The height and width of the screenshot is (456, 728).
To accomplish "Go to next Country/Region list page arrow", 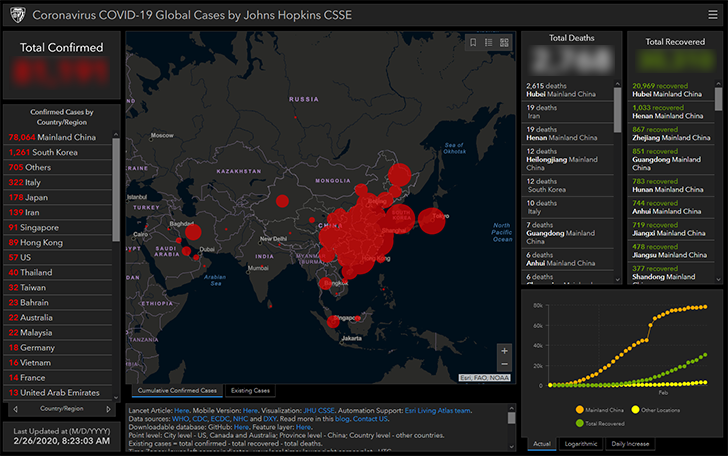I will coord(108,409).
